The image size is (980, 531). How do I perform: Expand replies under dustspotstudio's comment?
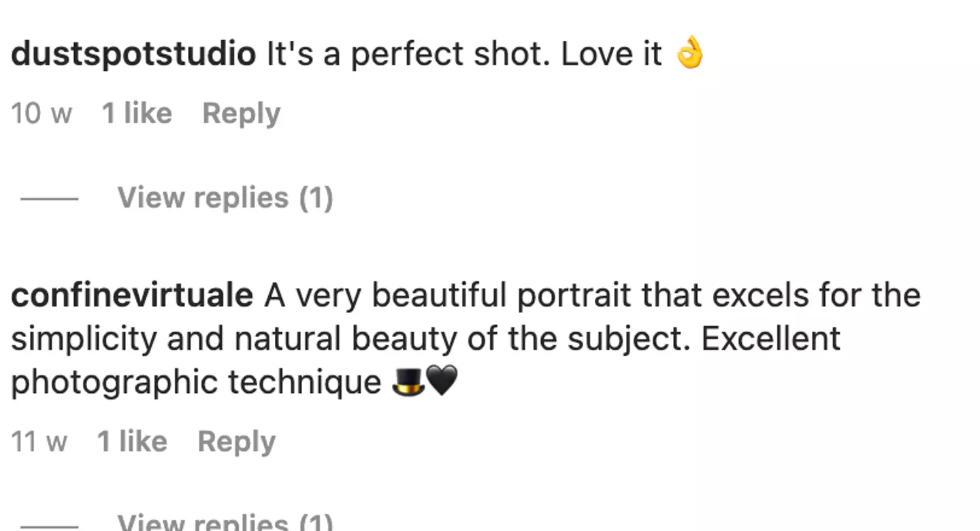tap(225, 198)
